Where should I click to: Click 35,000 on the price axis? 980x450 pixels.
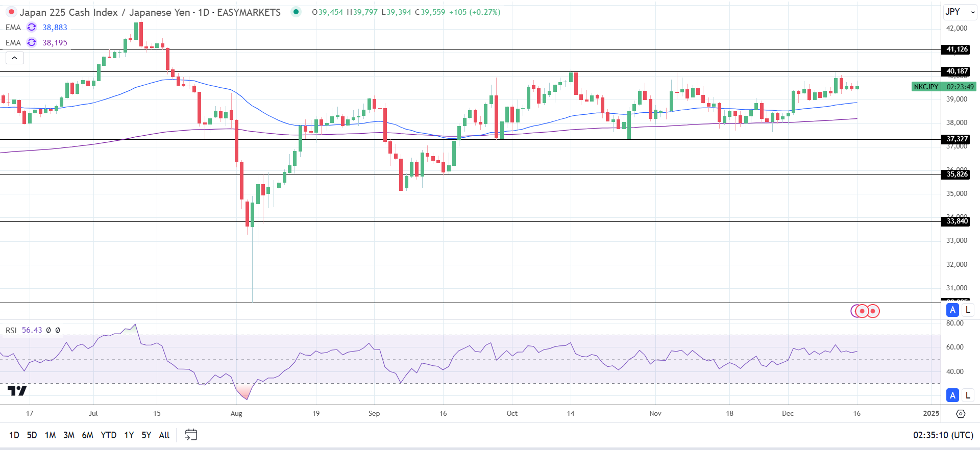pyautogui.click(x=957, y=193)
